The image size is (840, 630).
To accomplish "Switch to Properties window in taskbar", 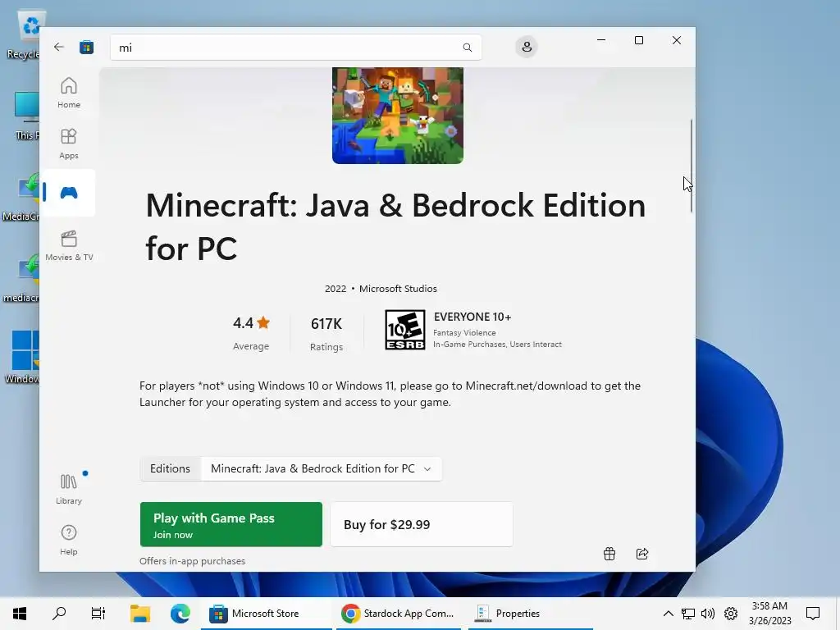I will point(531,614).
